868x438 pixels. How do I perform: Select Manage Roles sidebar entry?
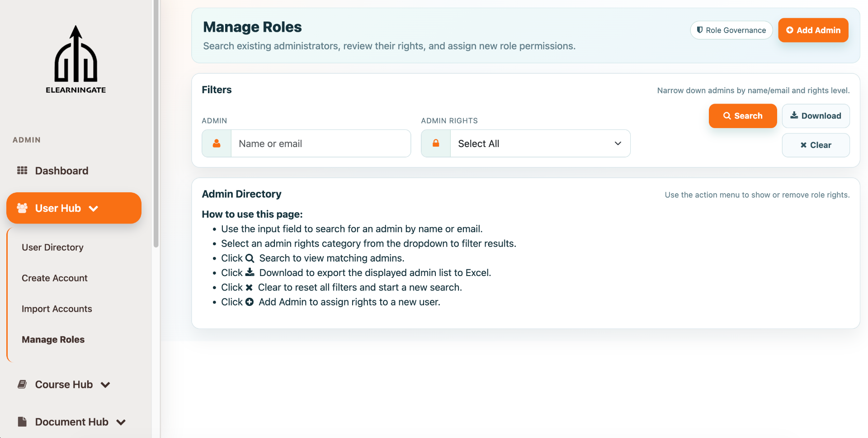click(53, 340)
